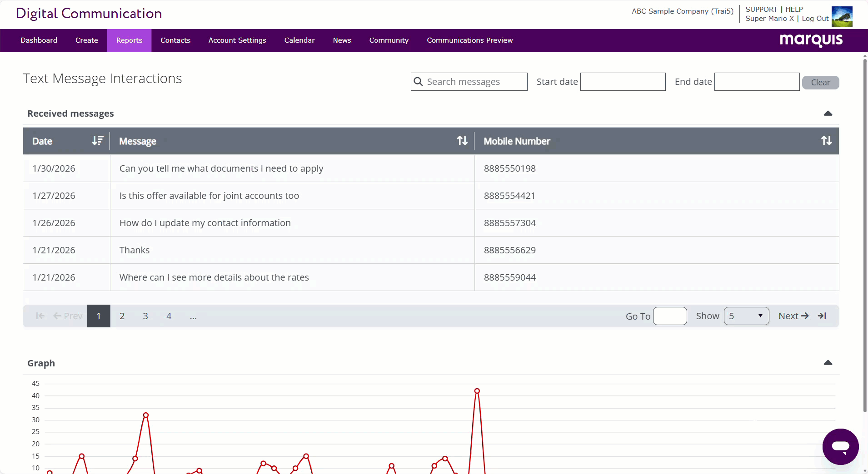Open the chat support bubble
The image size is (868, 474).
point(840,447)
